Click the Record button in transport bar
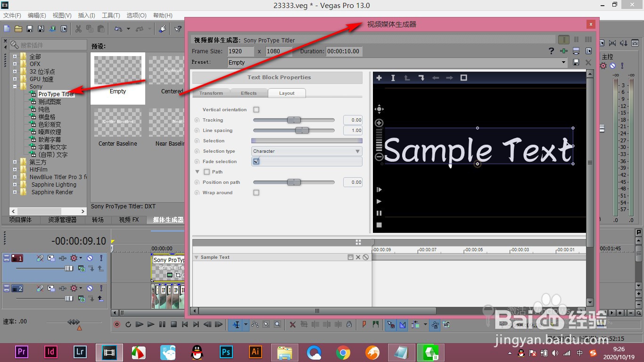This screenshot has height=362, width=644. click(117, 324)
